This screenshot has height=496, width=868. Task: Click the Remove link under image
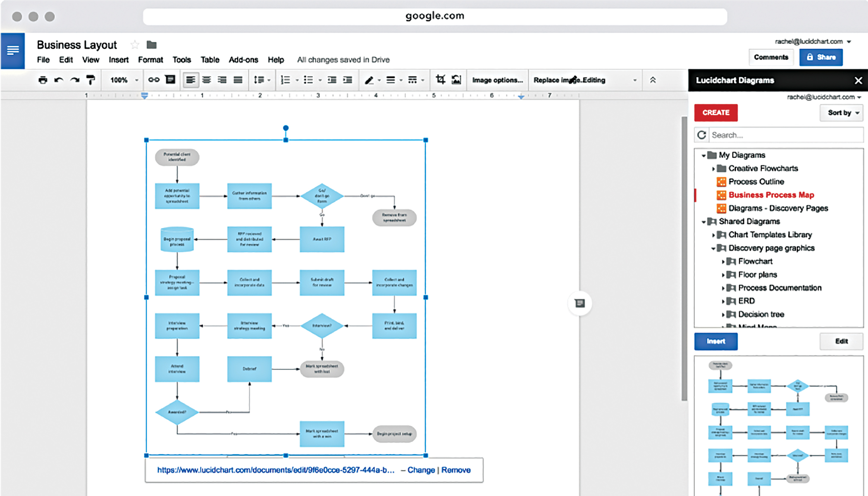(x=455, y=470)
